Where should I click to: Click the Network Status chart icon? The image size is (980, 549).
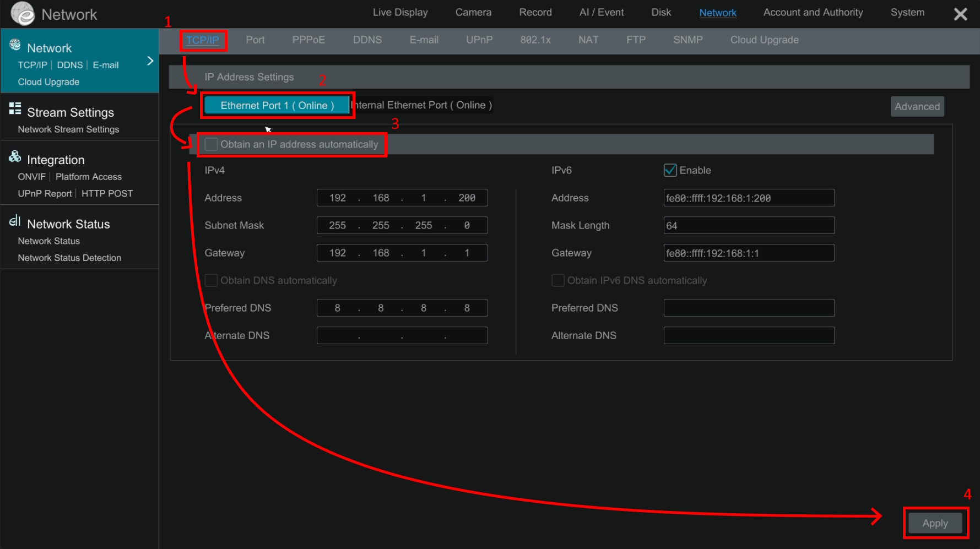pyautogui.click(x=15, y=221)
